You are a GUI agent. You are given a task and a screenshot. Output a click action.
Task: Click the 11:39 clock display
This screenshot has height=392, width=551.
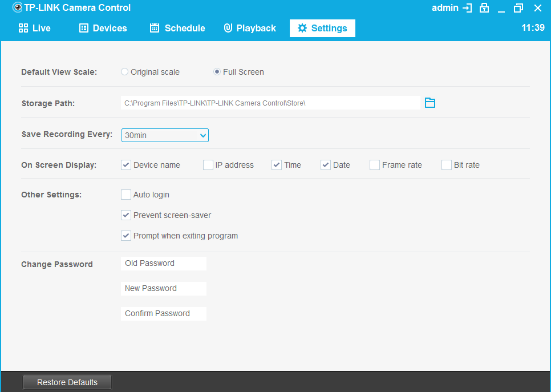click(533, 28)
